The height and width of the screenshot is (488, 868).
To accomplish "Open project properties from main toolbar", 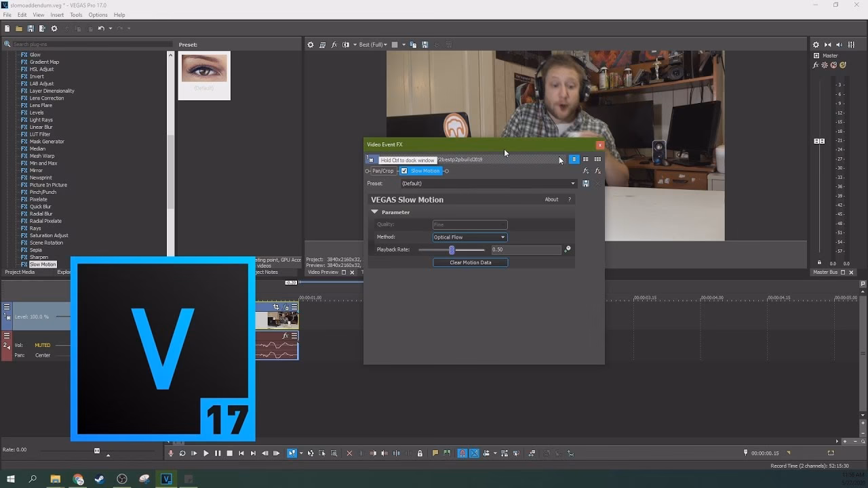I will pos(54,28).
